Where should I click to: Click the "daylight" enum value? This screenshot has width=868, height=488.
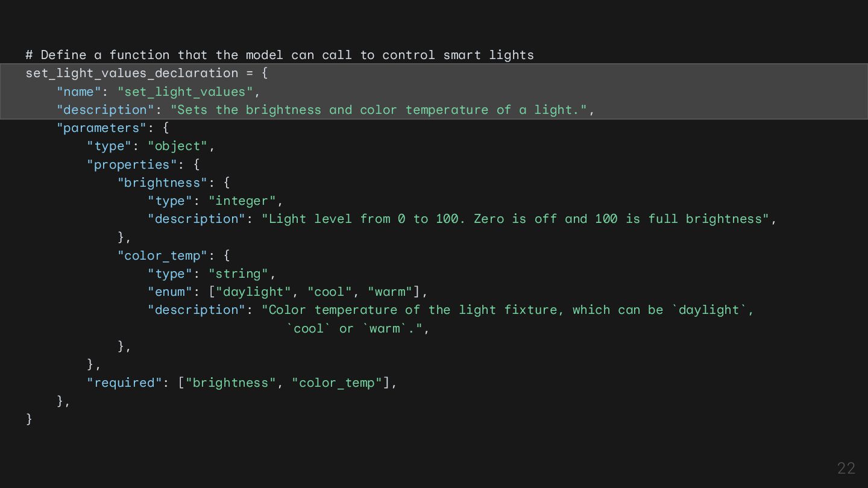coord(254,292)
